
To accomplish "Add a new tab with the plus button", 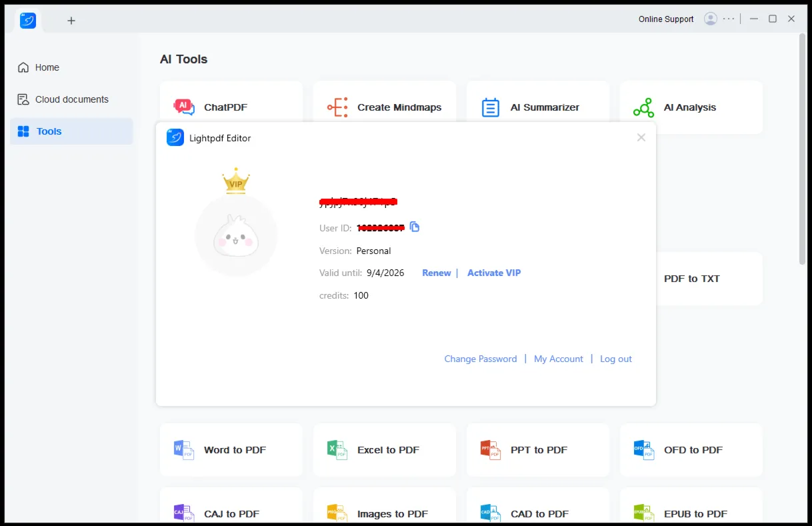I will point(71,21).
